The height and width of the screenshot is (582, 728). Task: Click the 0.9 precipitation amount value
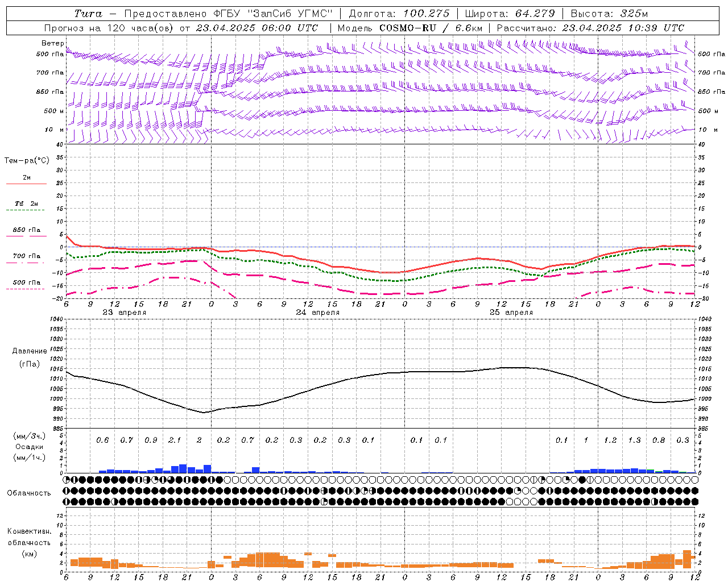[151, 440]
